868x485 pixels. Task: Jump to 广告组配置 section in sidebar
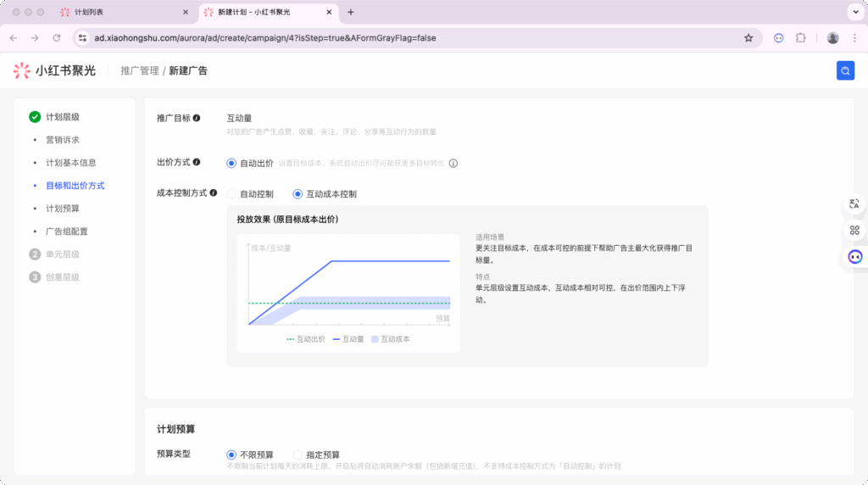pyautogui.click(x=67, y=231)
